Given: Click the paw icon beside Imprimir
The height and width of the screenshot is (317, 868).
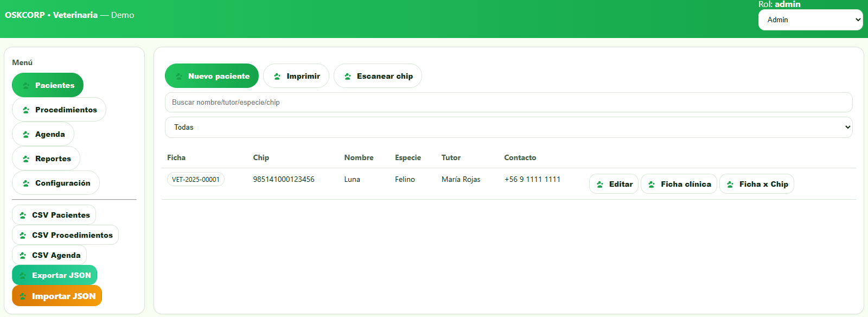Looking at the screenshot, I should [x=277, y=77].
